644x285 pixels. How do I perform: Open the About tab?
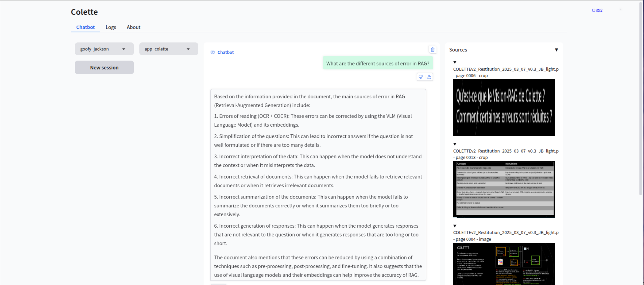pyautogui.click(x=134, y=27)
